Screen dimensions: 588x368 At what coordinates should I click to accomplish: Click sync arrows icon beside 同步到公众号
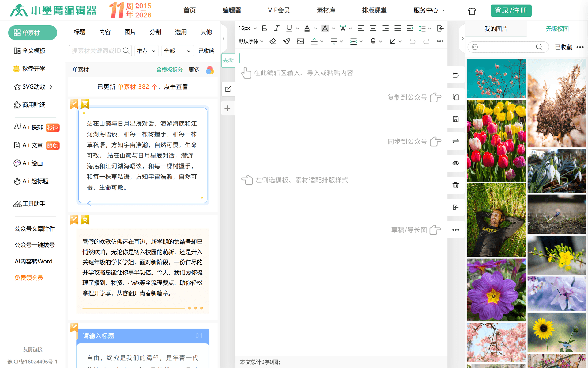point(456,141)
